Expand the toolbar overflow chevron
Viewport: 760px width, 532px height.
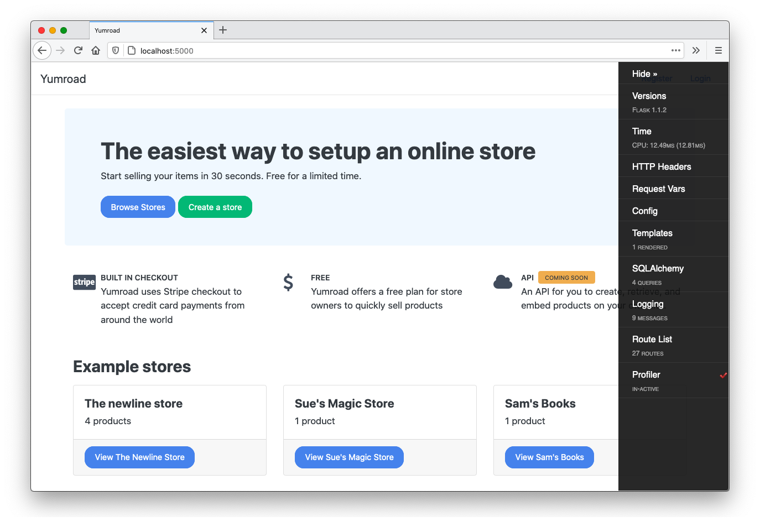coord(696,50)
